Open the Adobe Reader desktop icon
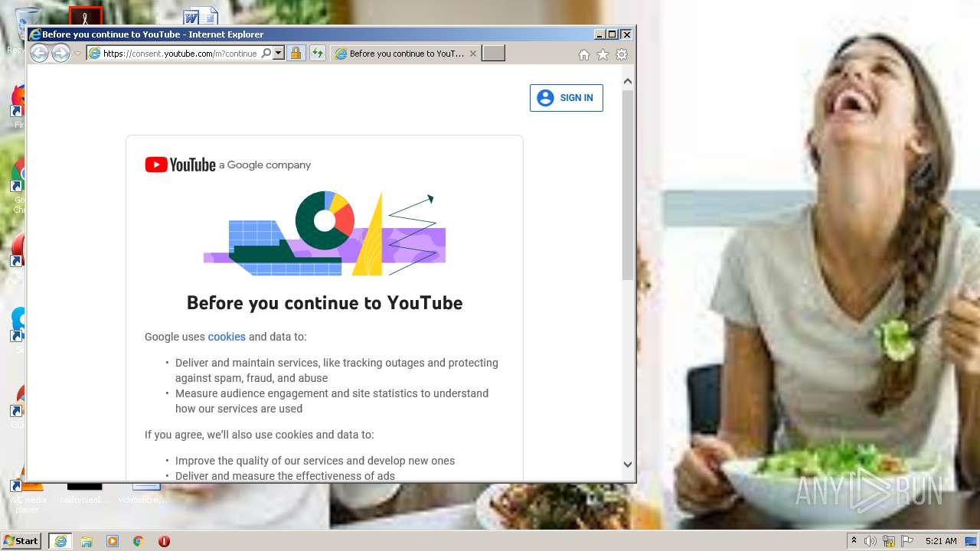 (85, 16)
